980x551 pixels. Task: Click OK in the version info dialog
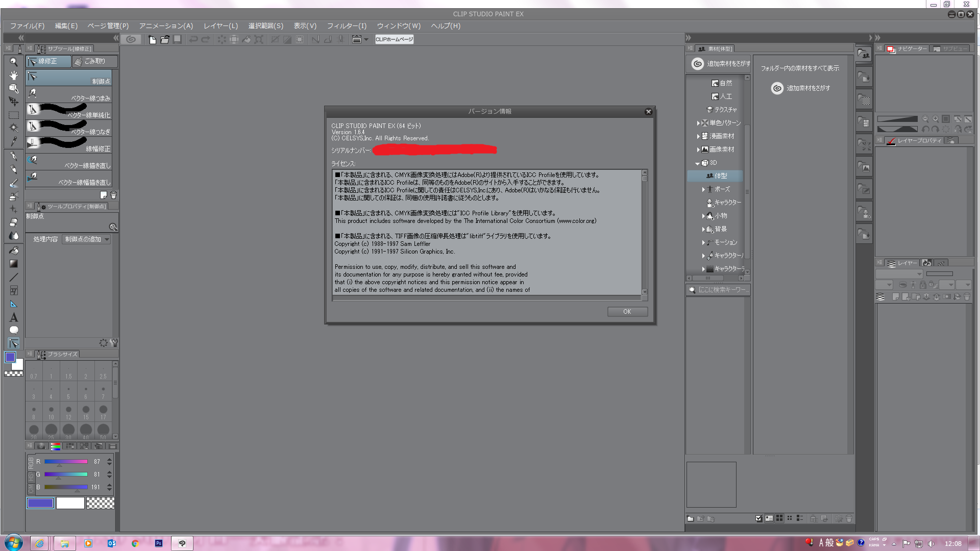pyautogui.click(x=627, y=311)
